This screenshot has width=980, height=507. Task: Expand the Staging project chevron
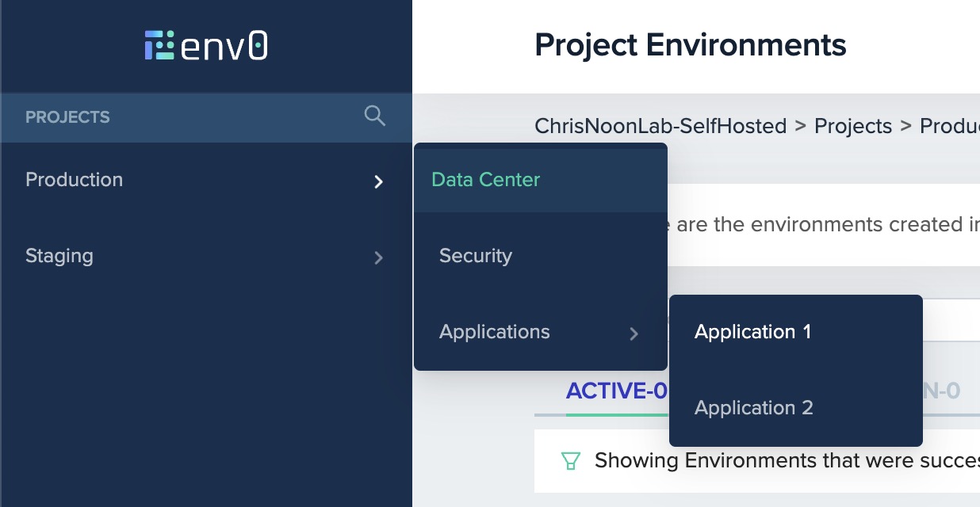[x=379, y=258]
